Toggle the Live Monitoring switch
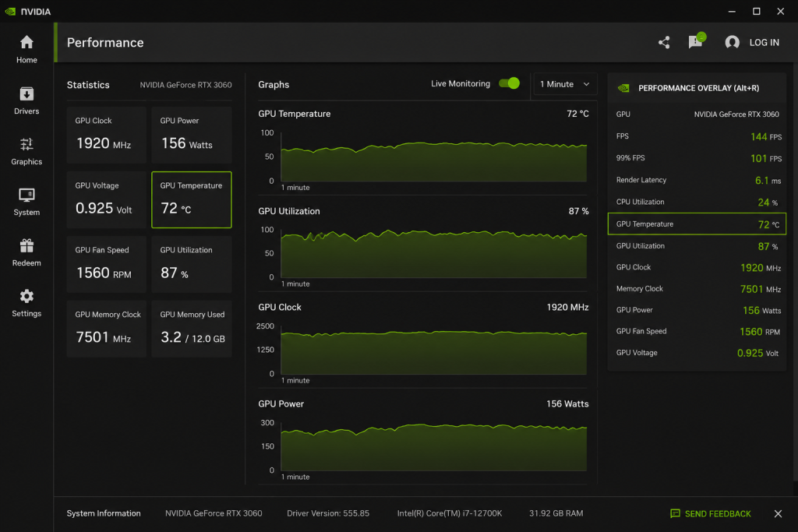This screenshot has height=532, width=798. pyautogui.click(x=509, y=83)
